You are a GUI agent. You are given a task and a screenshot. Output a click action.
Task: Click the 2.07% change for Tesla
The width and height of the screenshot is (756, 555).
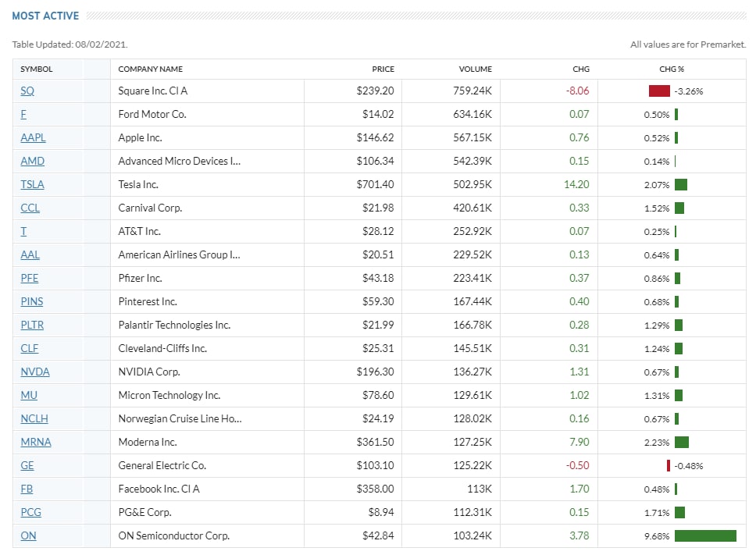click(657, 185)
